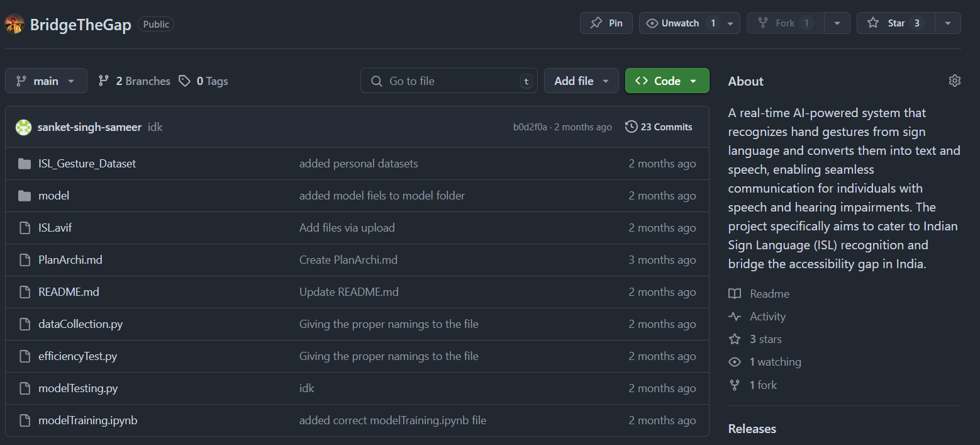Open the 0 Tags link
Image resolution: width=980 pixels, height=445 pixels.
(204, 81)
